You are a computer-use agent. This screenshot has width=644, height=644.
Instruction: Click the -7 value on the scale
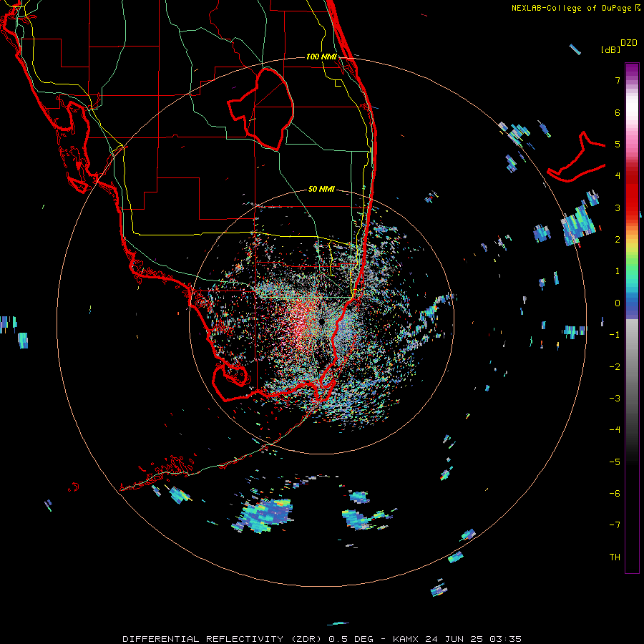tap(615, 525)
